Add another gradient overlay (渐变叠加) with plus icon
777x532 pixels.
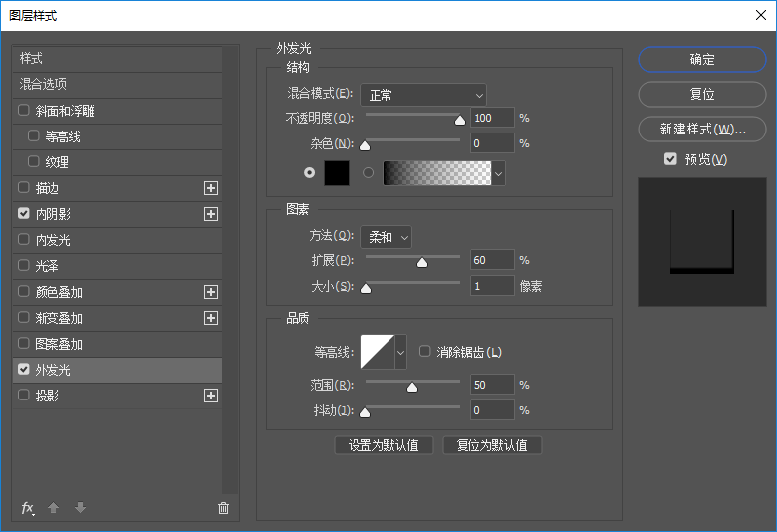pos(211,318)
